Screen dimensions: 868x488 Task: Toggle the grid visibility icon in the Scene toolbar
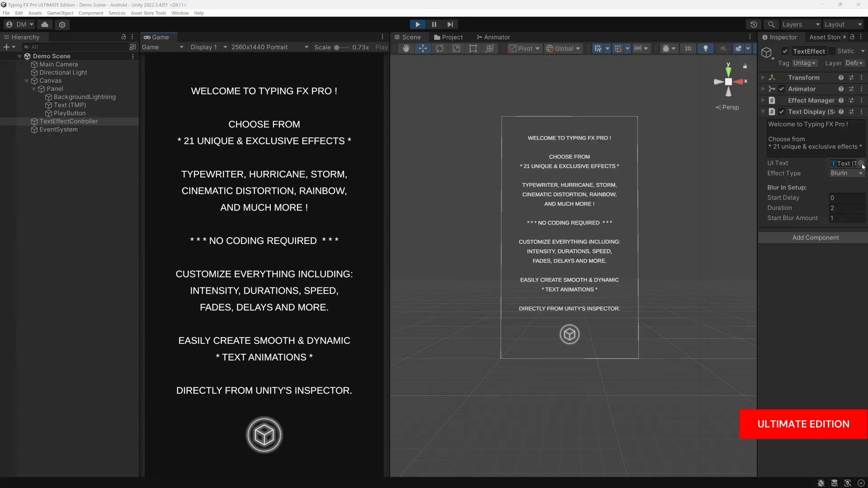598,48
